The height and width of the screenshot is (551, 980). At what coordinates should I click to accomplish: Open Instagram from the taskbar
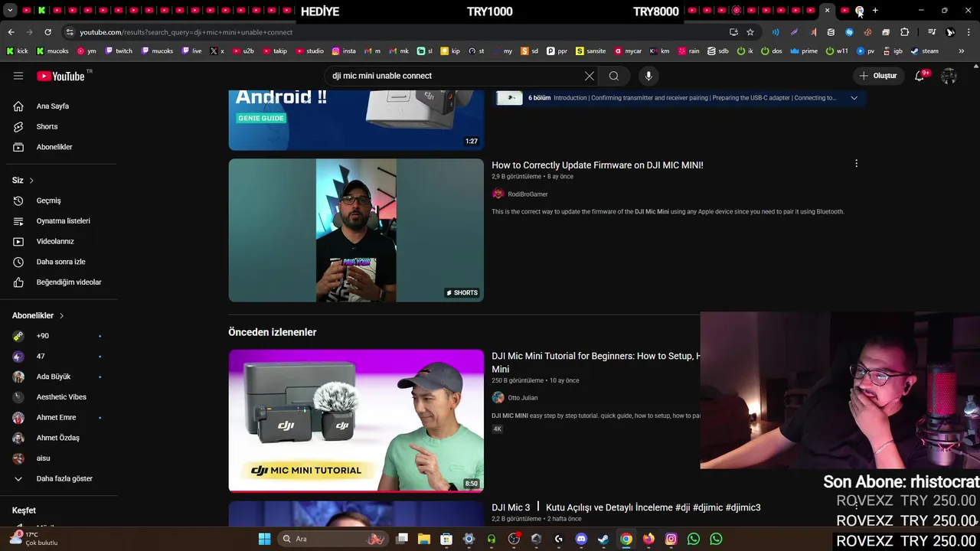click(x=671, y=539)
